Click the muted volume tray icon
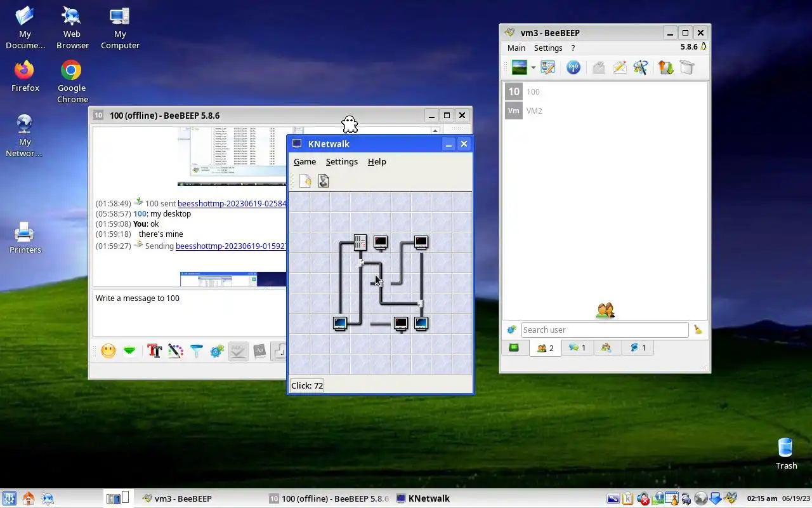Viewport: 812px width, 508px height. (x=643, y=498)
